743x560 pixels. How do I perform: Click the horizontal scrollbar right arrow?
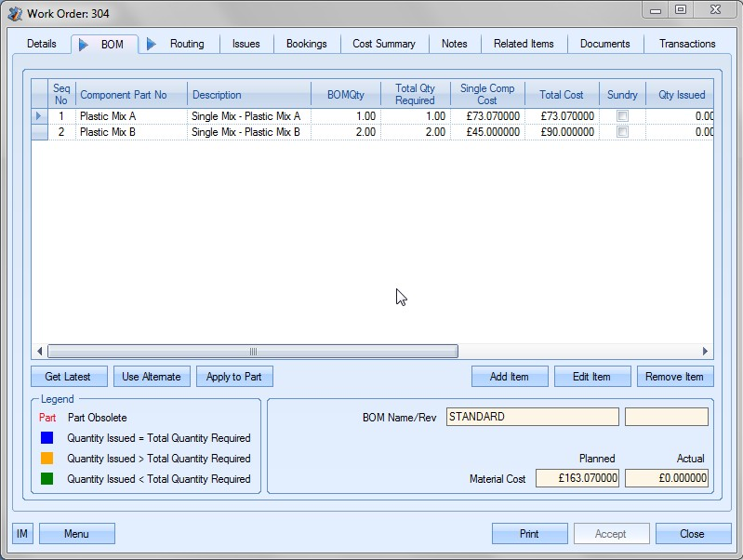click(706, 352)
